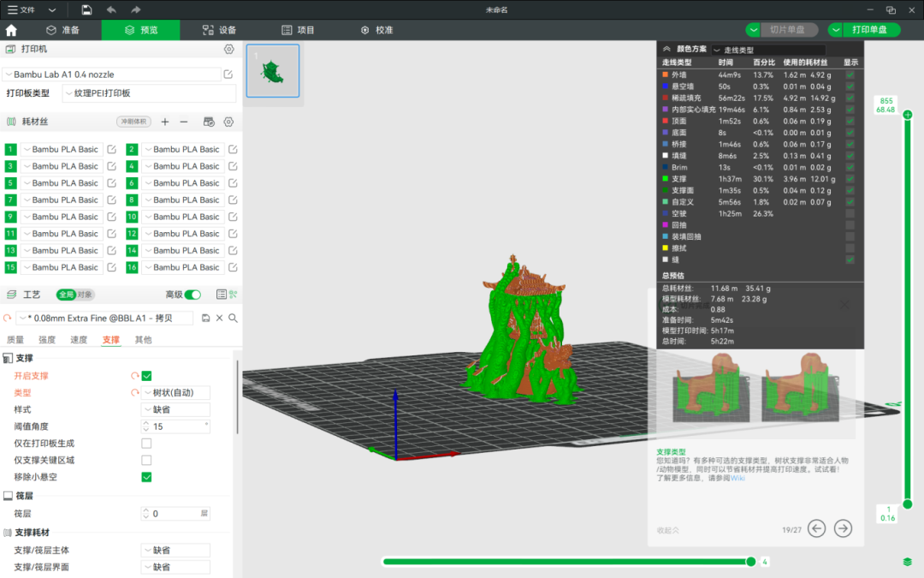Search process settings with magnifier icon
Screen dimensions: 924x578
(x=234, y=318)
